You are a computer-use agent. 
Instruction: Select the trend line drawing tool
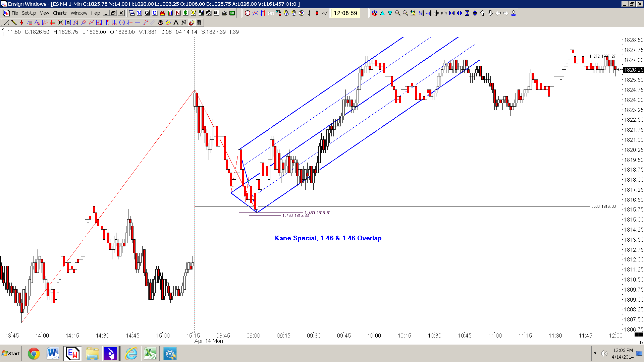click(x=6, y=22)
